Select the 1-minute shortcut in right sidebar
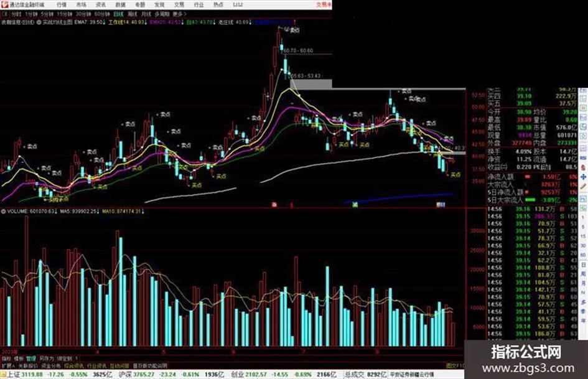 583,217
